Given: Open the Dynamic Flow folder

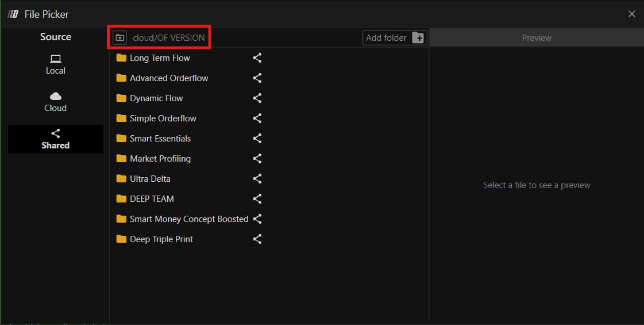Looking at the screenshot, I should (156, 98).
